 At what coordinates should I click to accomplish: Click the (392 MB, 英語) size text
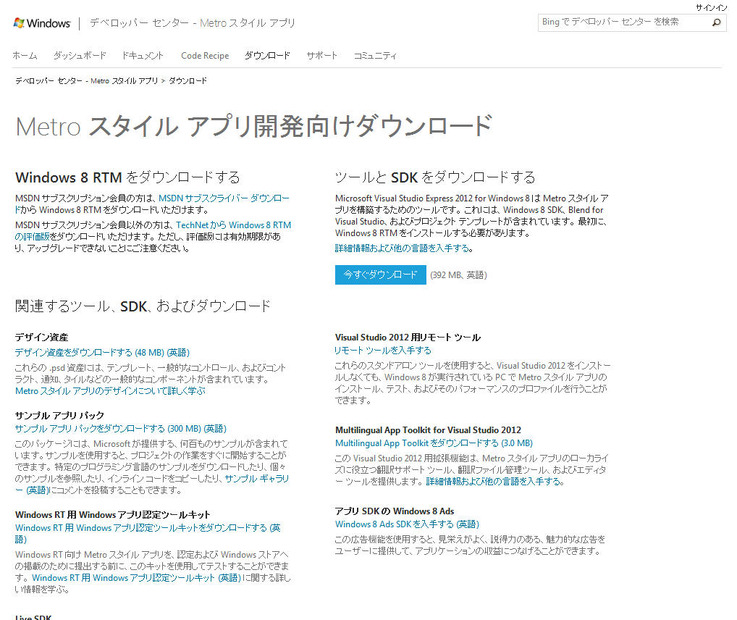(458, 275)
